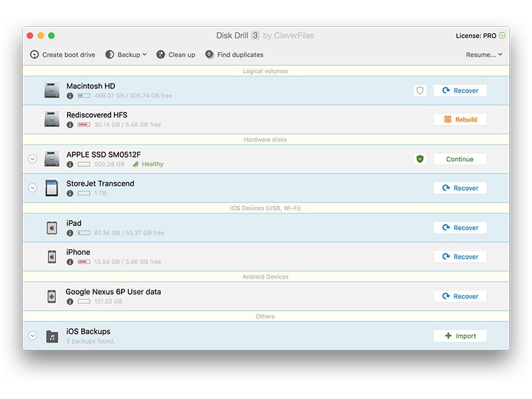This screenshot has width=532, height=399.
Task: Toggle the green shield for APPLE SSD
Action: (x=420, y=159)
